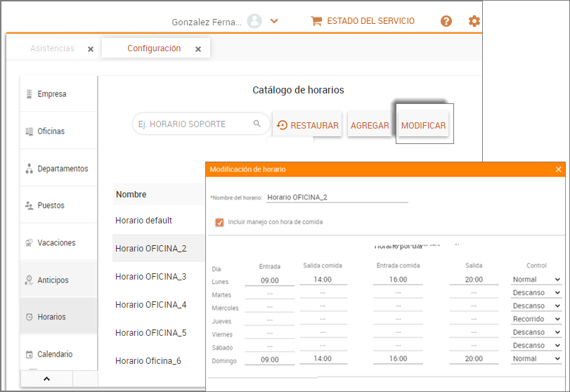This screenshot has height=392, width=570.
Task: Open Vacaciones section in sidebar
Action: tap(56, 243)
